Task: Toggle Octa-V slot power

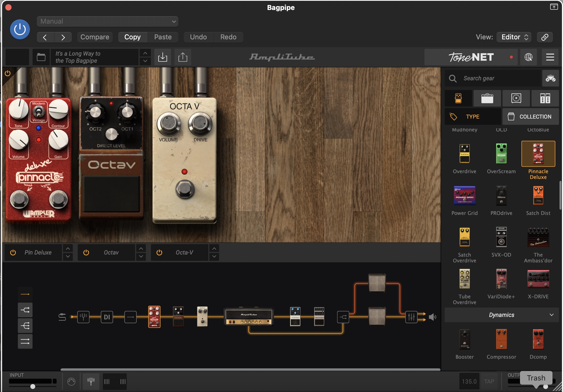Action: point(159,253)
